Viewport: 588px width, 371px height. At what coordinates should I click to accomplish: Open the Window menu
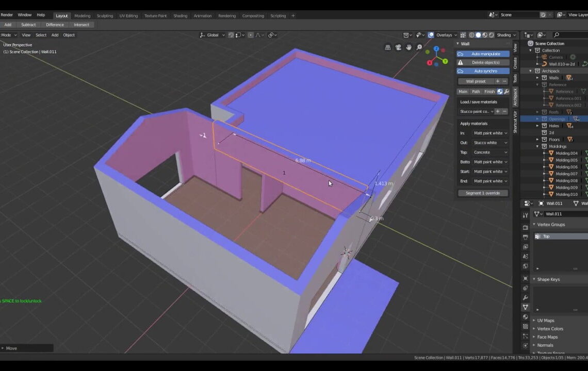(x=24, y=14)
